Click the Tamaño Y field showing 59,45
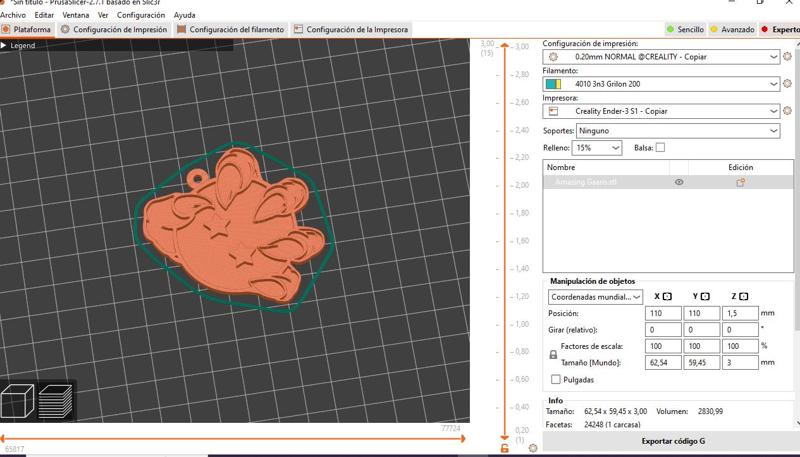The image size is (800, 457). click(x=702, y=363)
